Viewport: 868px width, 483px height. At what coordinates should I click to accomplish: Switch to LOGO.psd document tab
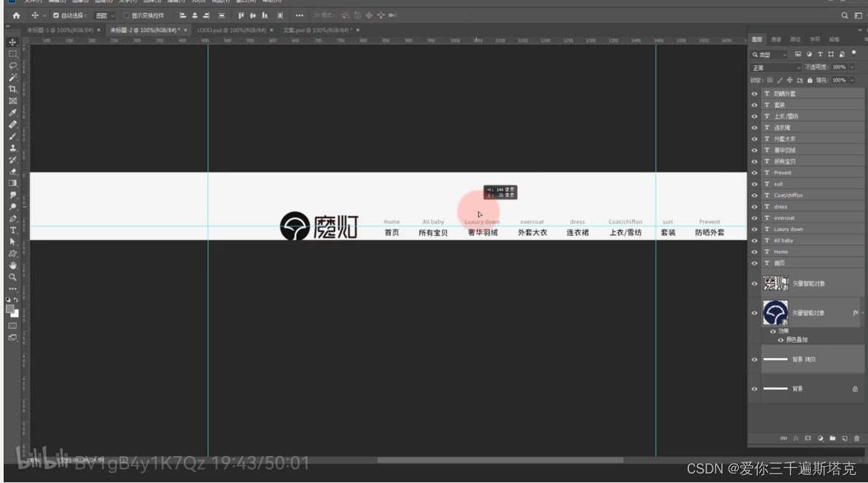point(231,30)
